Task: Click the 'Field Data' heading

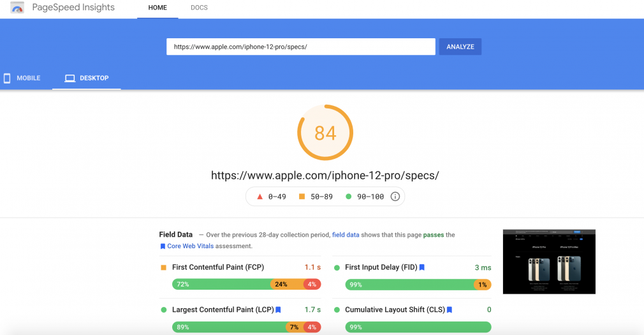Action: tap(176, 234)
